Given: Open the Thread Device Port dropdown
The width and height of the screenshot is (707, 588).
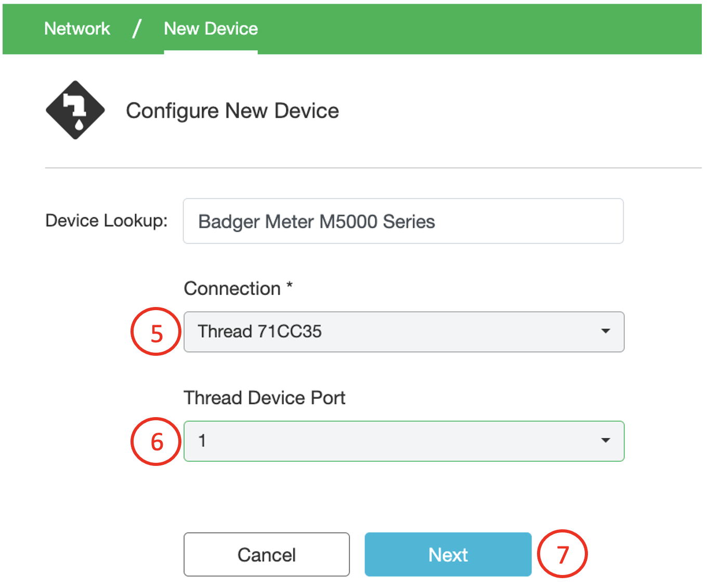Looking at the screenshot, I should click(x=404, y=441).
